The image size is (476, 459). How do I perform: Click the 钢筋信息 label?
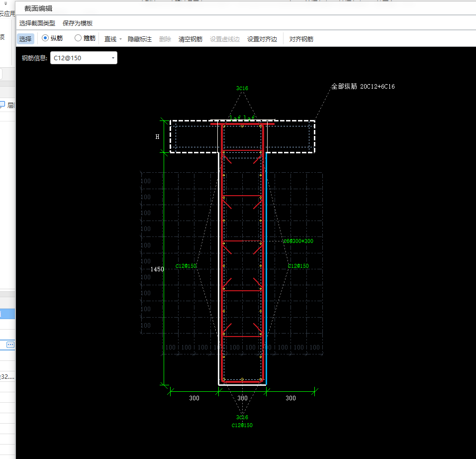click(34, 58)
